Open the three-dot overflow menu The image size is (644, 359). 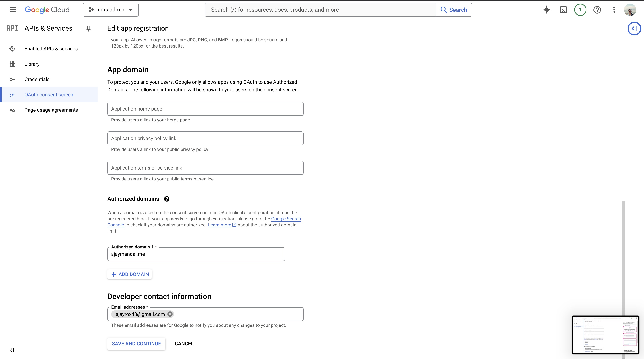(614, 10)
